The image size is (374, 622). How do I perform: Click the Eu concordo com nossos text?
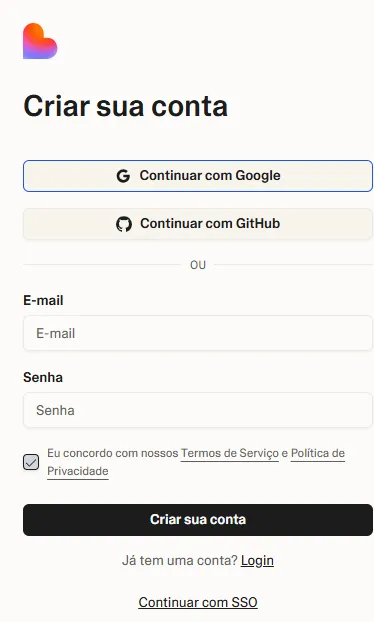(x=113, y=453)
